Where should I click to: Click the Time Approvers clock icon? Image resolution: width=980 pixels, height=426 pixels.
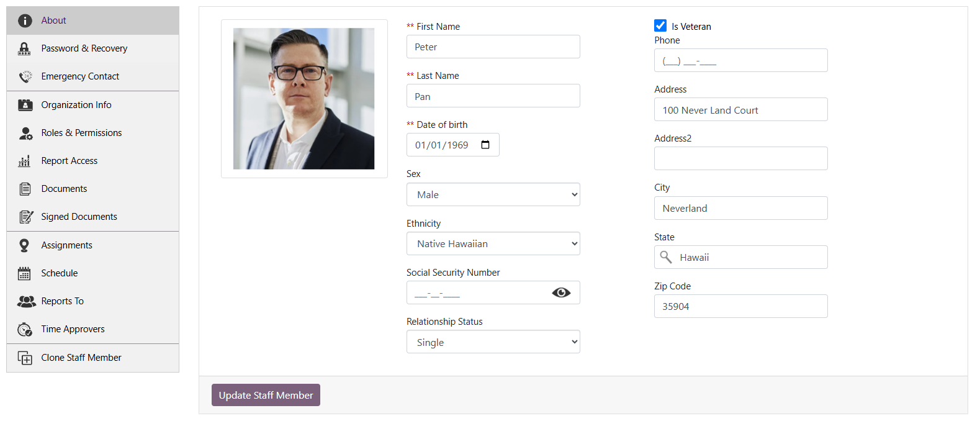[24, 329]
